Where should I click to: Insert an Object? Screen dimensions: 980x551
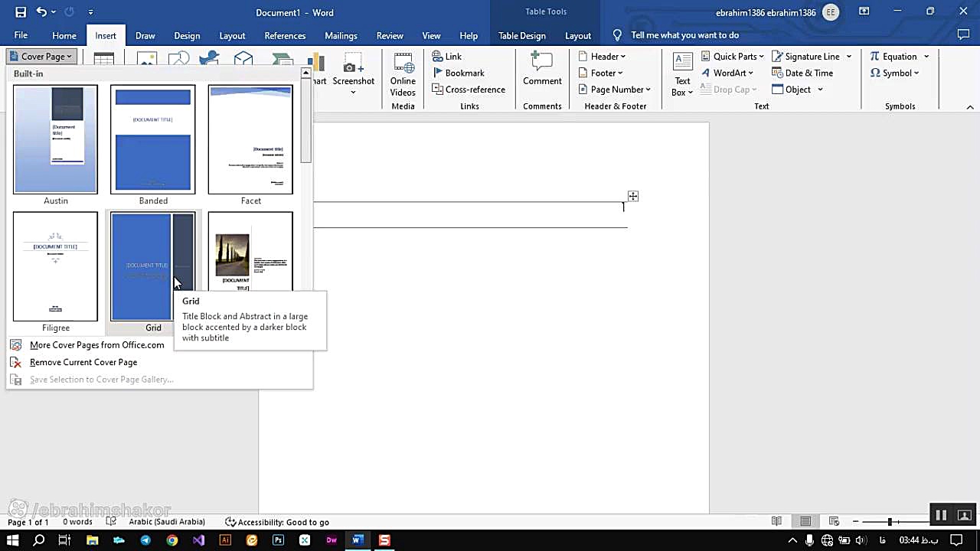792,90
